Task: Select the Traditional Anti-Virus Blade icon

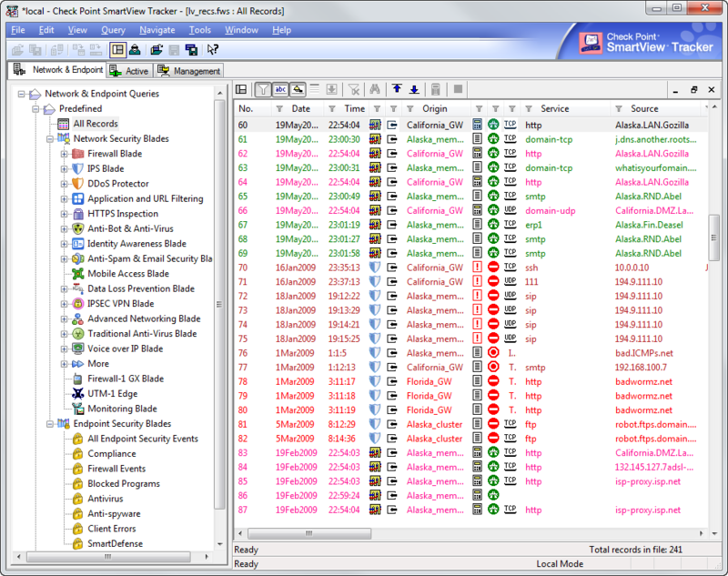Action: click(x=77, y=334)
